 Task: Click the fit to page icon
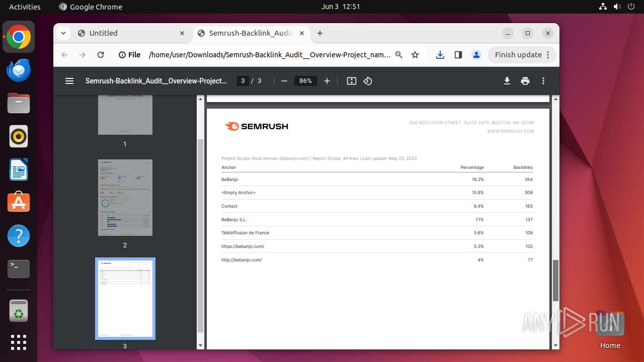click(x=352, y=81)
